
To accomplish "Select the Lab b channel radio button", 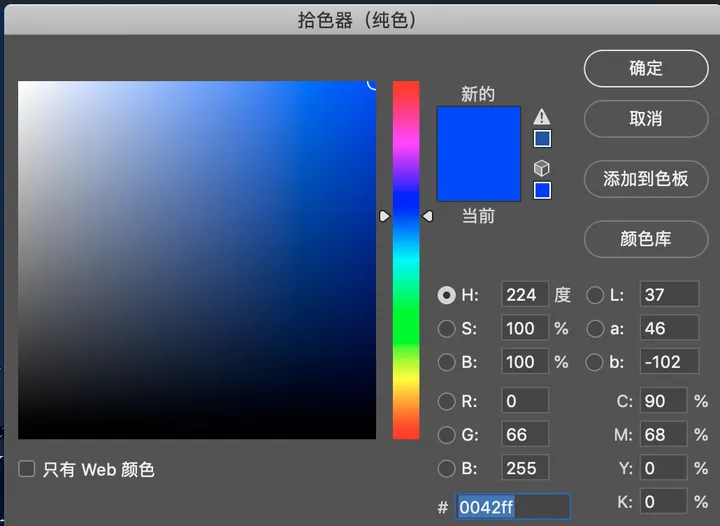I will click(595, 362).
